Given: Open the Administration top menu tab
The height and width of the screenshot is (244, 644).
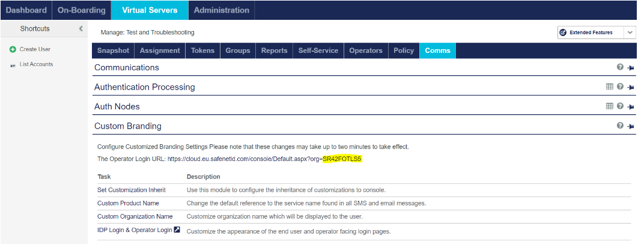Looking at the screenshot, I should [x=221, y=10].
